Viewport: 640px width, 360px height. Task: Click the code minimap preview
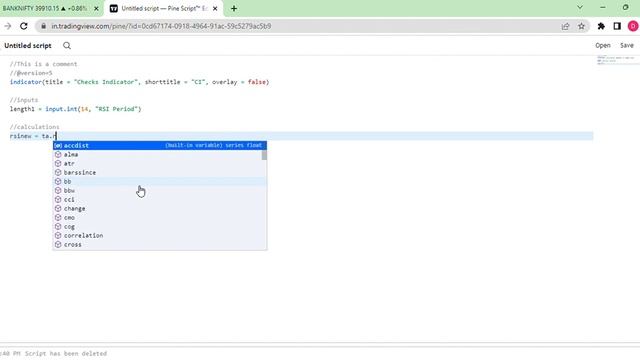click(616, 60)
